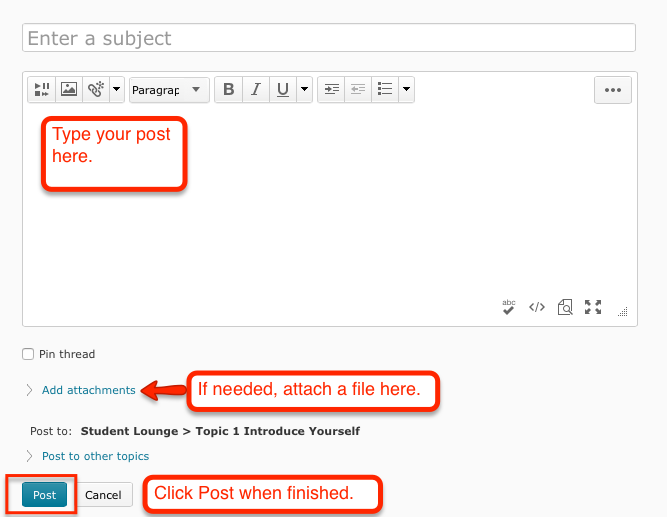This screenshot has width=667, height=517.
Task: Click the Insert Stuff media icon
Action: 41,90
